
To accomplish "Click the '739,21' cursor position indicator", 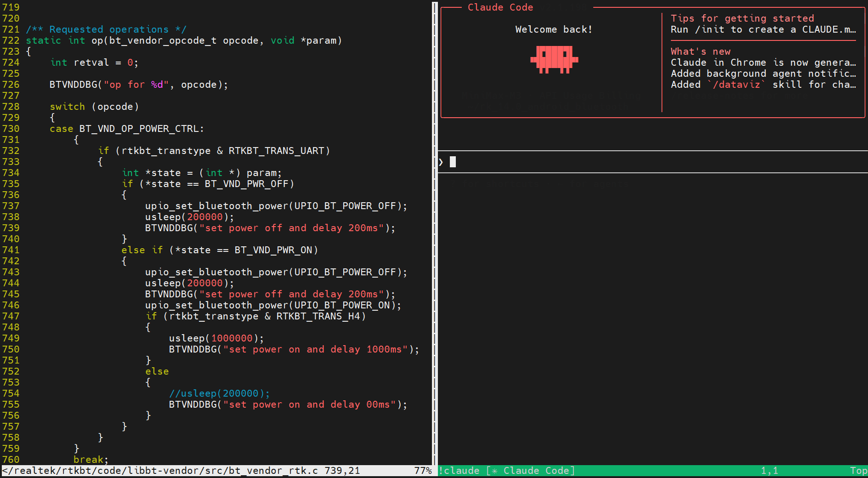I will point(342,471).
